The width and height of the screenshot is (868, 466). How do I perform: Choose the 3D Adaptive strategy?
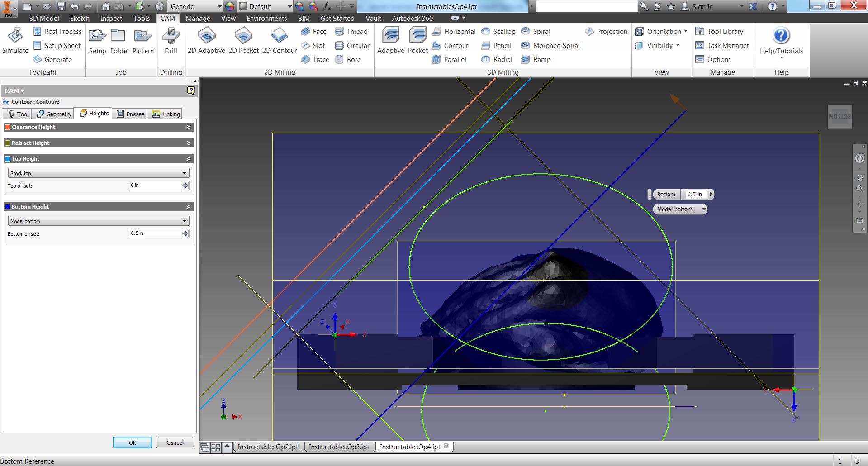(390, 41)
